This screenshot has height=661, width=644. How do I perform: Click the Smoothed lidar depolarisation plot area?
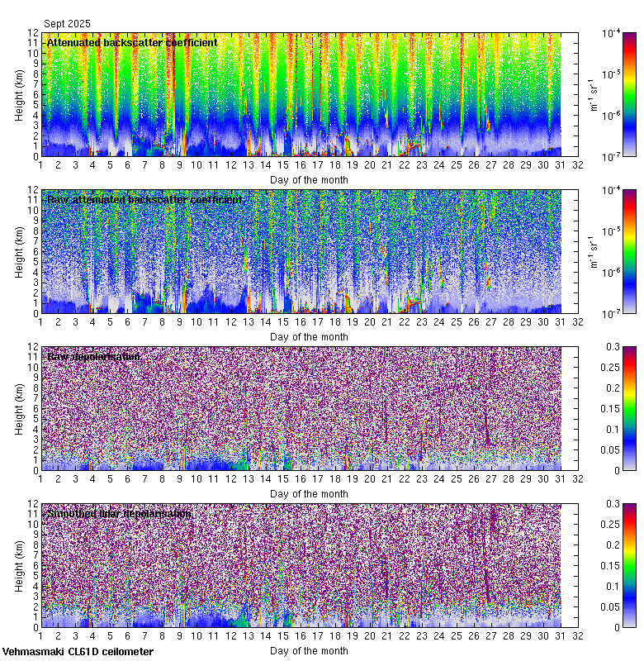310,565
